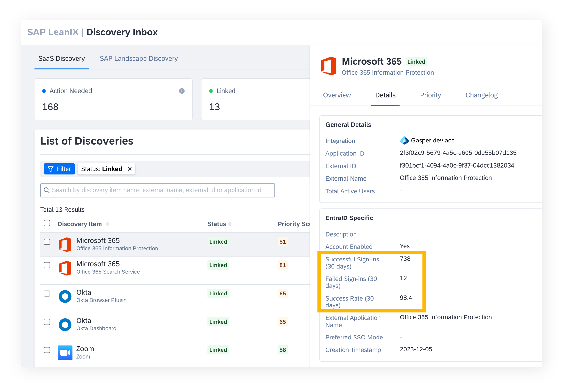Click Creation Timestamp value 2023-12-05
This screenshot has width=567, height=392.
pyautogui.click(x=416, y=349)
